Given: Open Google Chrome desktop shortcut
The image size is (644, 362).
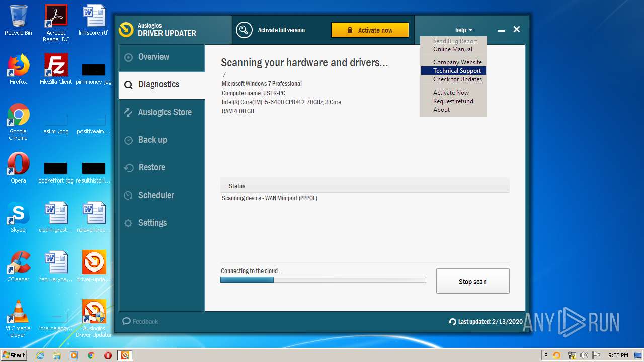Looking at the screenshot, I should point(18,122).
